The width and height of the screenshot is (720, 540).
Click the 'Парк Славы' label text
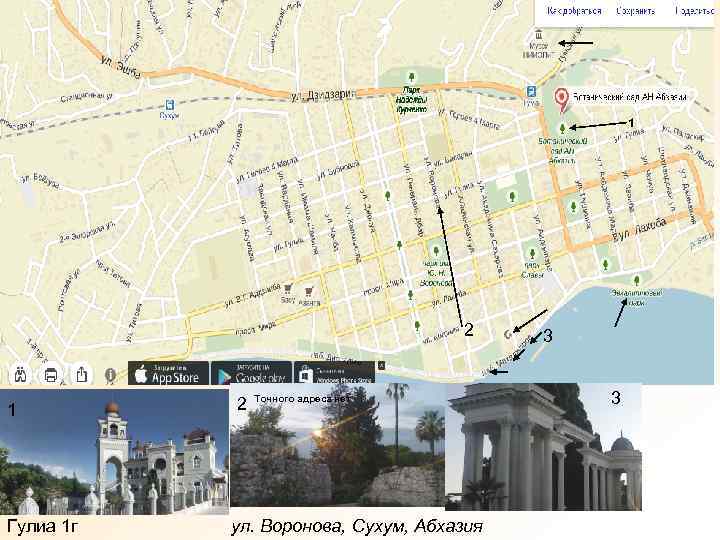pos(533,270)
